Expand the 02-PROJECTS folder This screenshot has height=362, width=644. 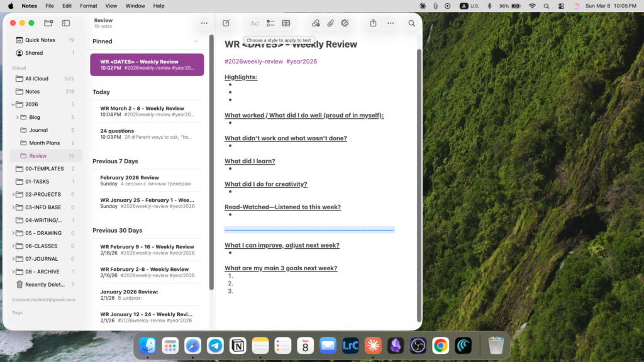pyautogui.click(x=13, y=195)
